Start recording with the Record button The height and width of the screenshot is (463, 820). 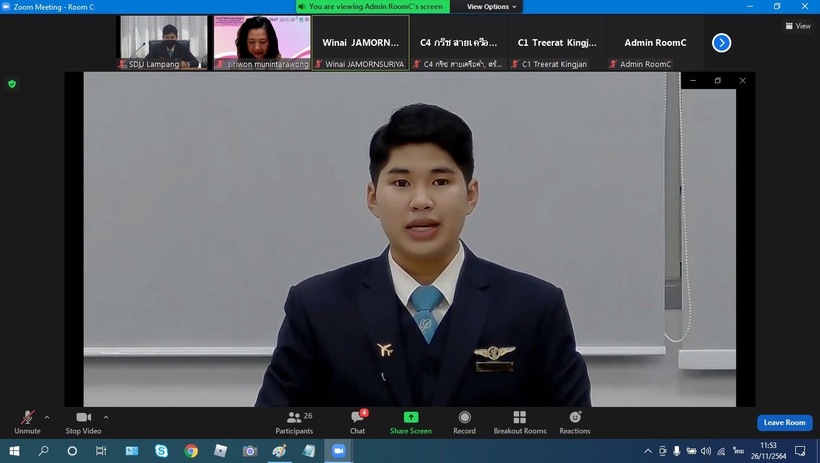[x=464, y=421]
